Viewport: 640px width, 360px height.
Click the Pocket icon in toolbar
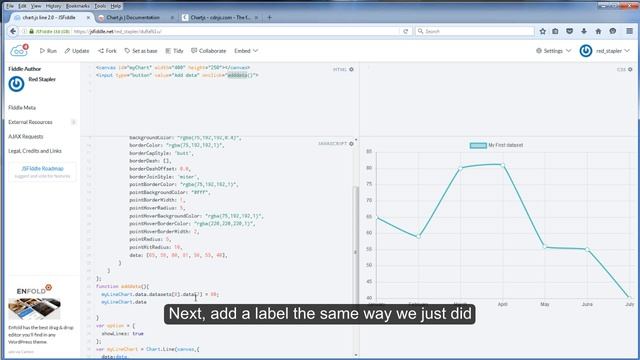click(x=569, y=31)
